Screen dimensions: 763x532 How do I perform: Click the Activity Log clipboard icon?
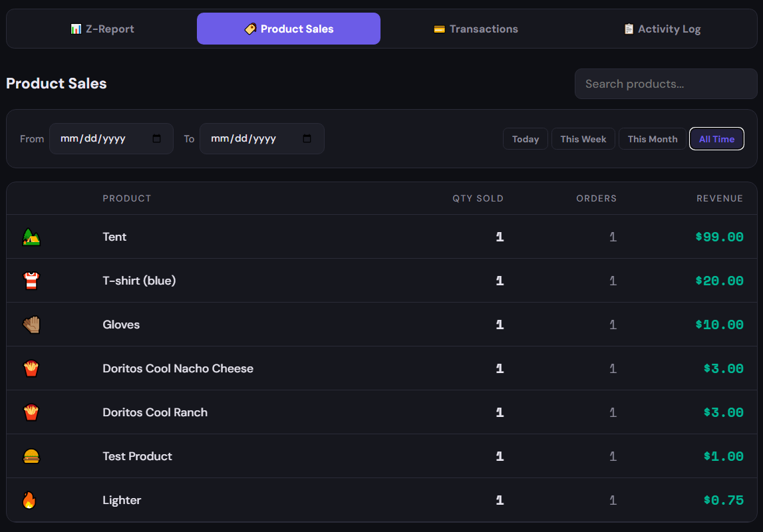629,29
